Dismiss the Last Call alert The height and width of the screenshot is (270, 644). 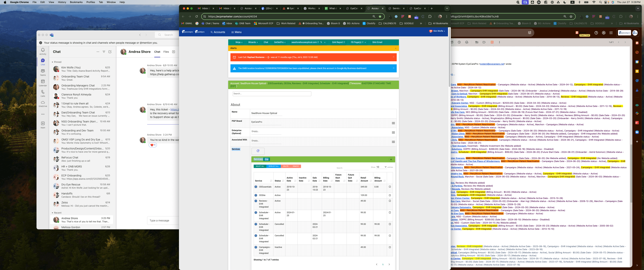394,57
